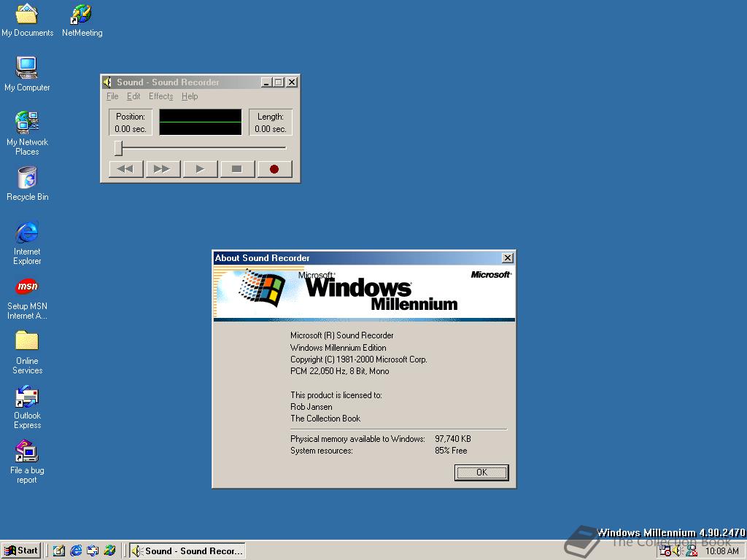This screenshot has height=560, width=747.
Task: Click the 'Length: 0.00 sec.' readout
Action: point(271,122)
